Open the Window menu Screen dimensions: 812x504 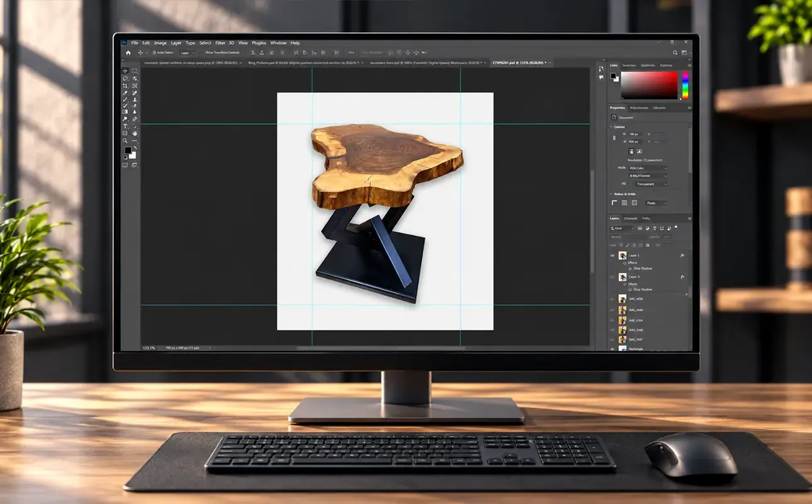coord(278,43)
